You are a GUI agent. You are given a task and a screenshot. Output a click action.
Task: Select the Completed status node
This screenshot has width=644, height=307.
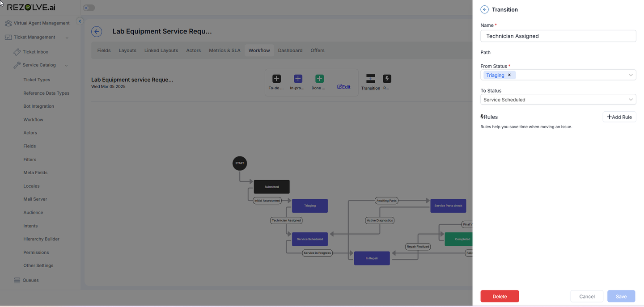(x=459, y=239)
